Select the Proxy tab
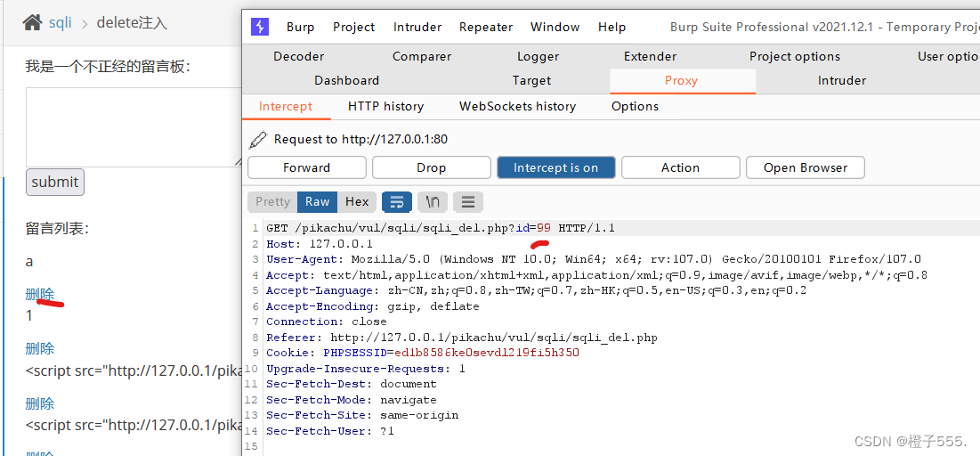Screen dimensions: 980x456 pos(682,81)
